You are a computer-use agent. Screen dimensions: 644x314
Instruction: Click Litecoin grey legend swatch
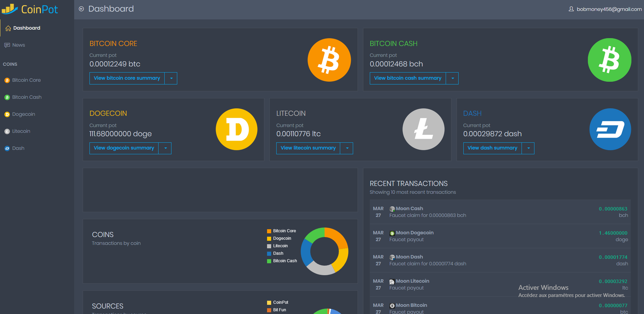pos(269,246)
